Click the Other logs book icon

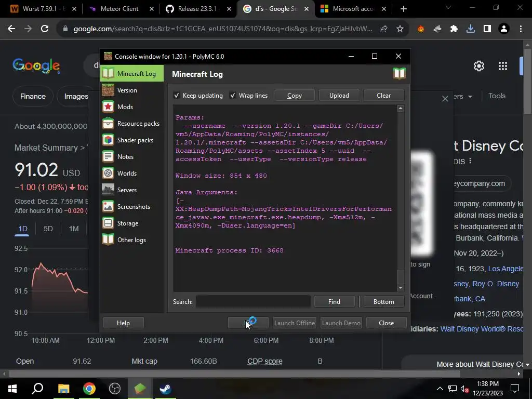coord(108,240)
